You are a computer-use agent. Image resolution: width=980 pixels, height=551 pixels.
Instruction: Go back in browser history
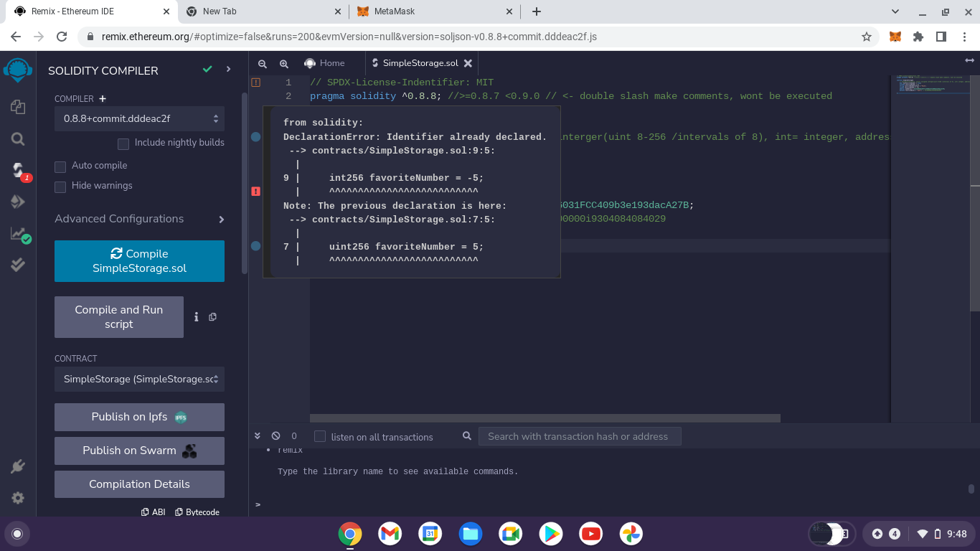coord(16,37)
